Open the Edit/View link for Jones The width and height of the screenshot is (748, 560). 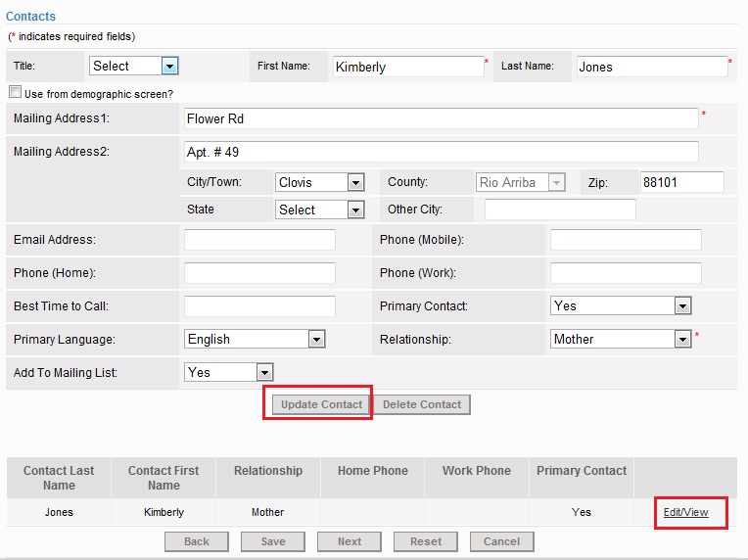(x=685, y=512)
